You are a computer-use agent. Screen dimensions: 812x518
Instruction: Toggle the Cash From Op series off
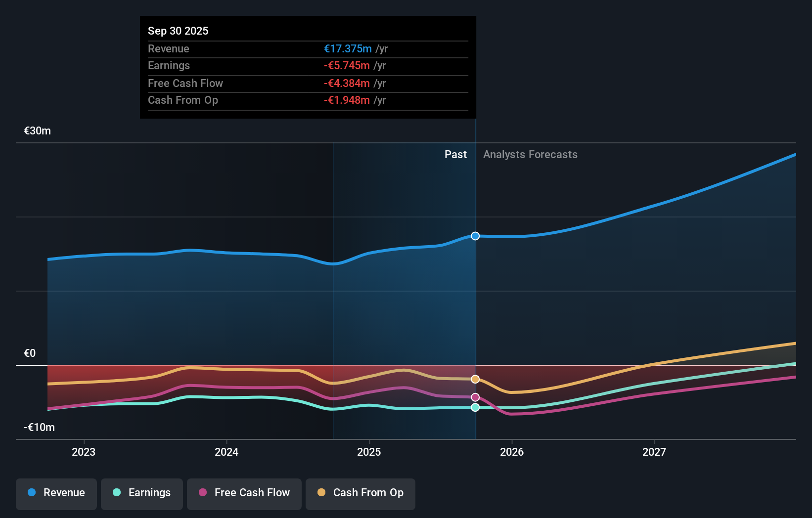click(x=360, y=493)
